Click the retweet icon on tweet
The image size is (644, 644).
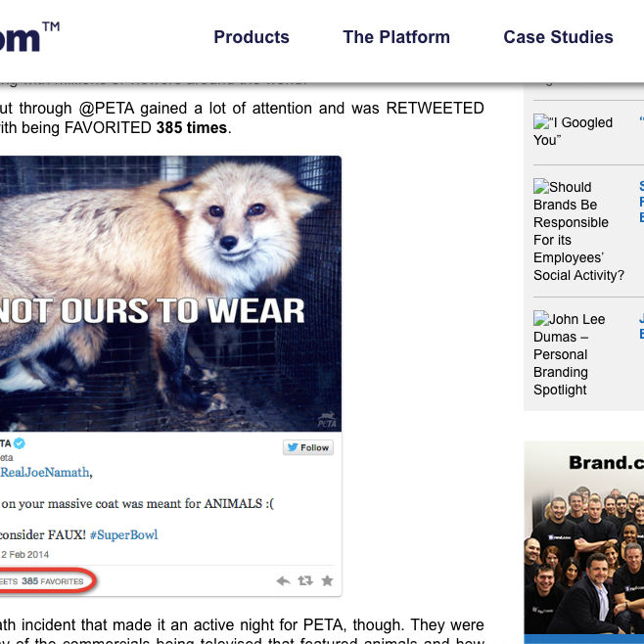(x=305, y=580)
